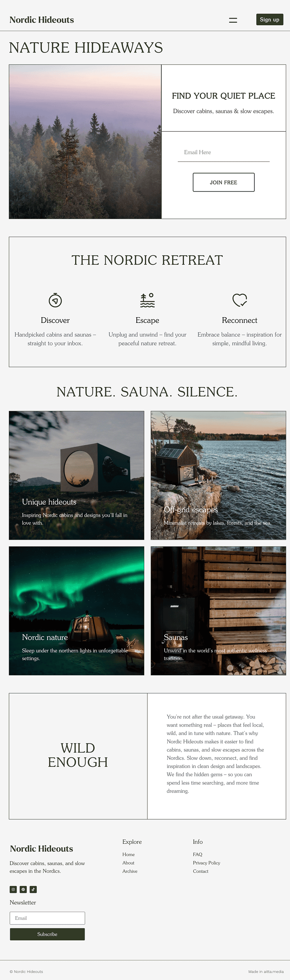This screenshot has width=290, height=980.
Task: Open the Home link under Explore
Action: click(x=128, y=854)
